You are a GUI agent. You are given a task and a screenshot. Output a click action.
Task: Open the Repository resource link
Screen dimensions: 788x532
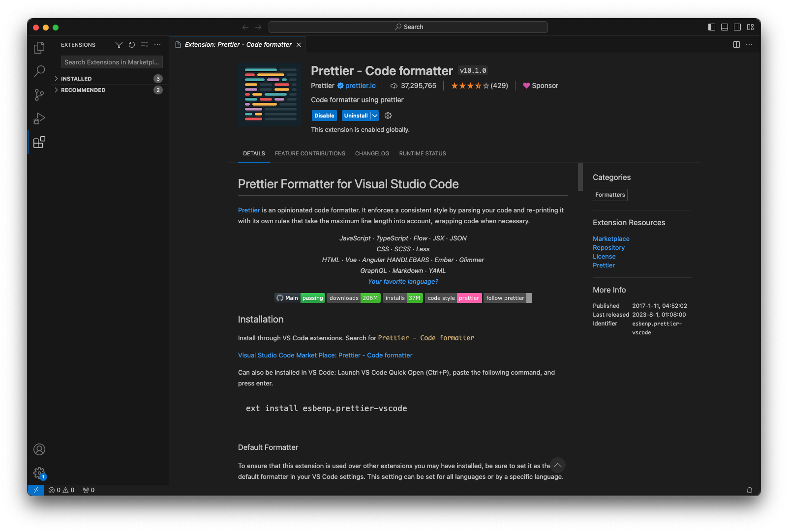click(x=608, y=247)
